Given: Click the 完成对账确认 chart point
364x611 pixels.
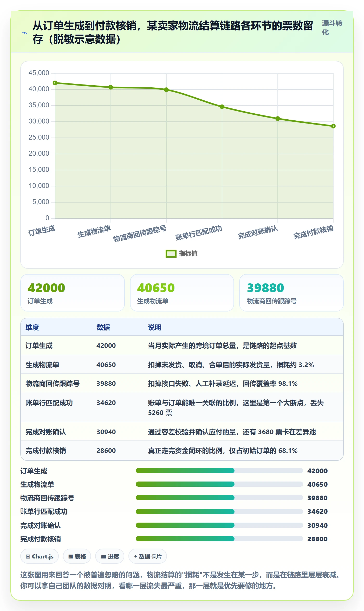Looking at the screenshot, I should point(278,119).
